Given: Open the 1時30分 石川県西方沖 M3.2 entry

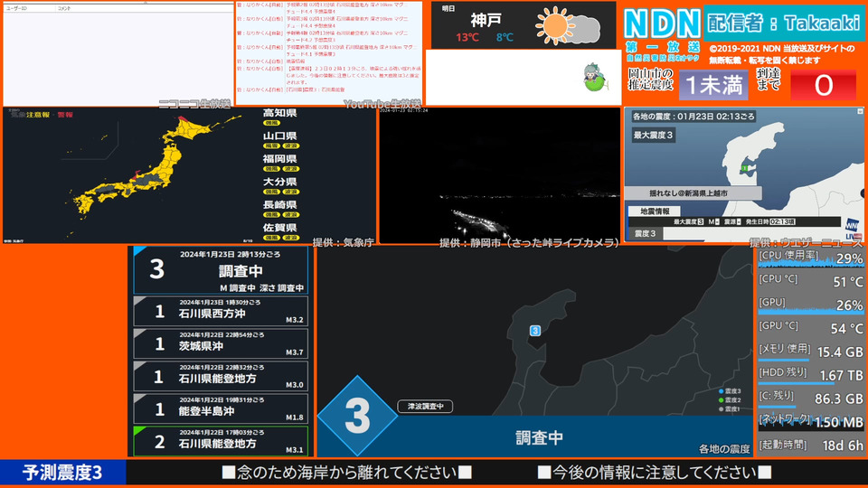Looking at the screenshot, I should click(x=221, y=311).
